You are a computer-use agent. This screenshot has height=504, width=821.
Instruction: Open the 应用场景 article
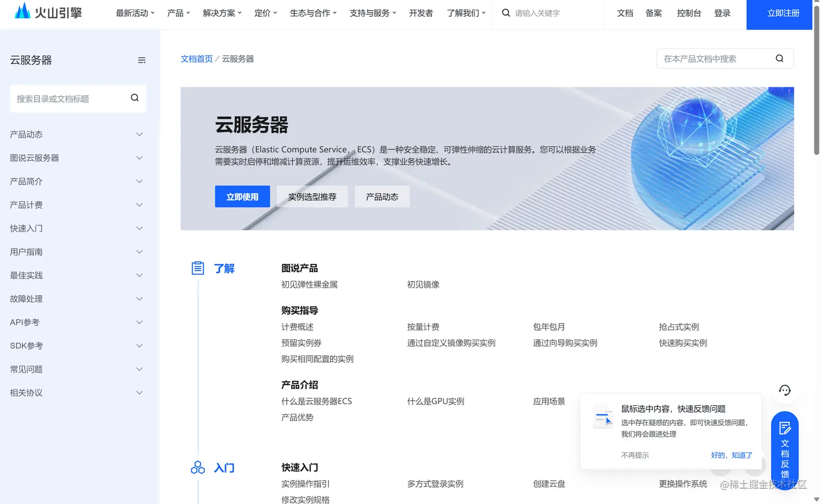pyautogui.click(x=549, y=401)
